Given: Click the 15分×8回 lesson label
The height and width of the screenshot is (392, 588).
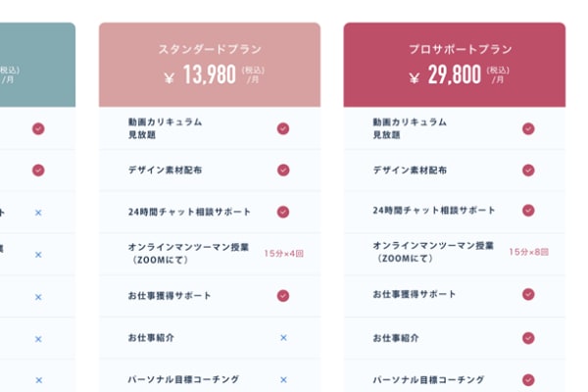Looking at the screenshot, I should (x=528, y=253).
